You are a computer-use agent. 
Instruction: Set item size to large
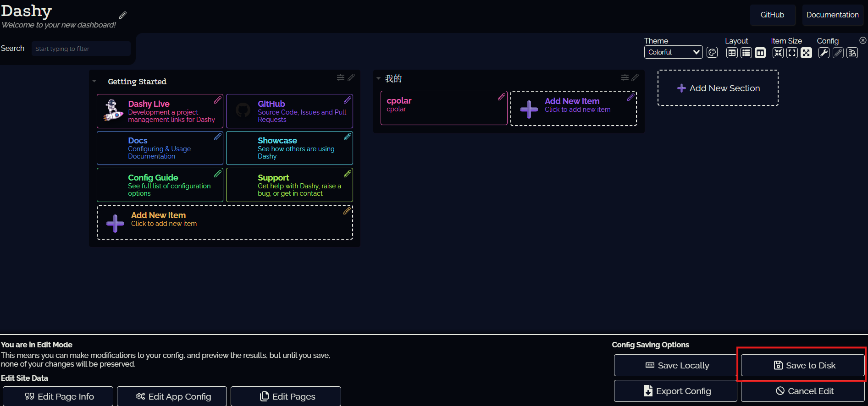pos(806,53)
